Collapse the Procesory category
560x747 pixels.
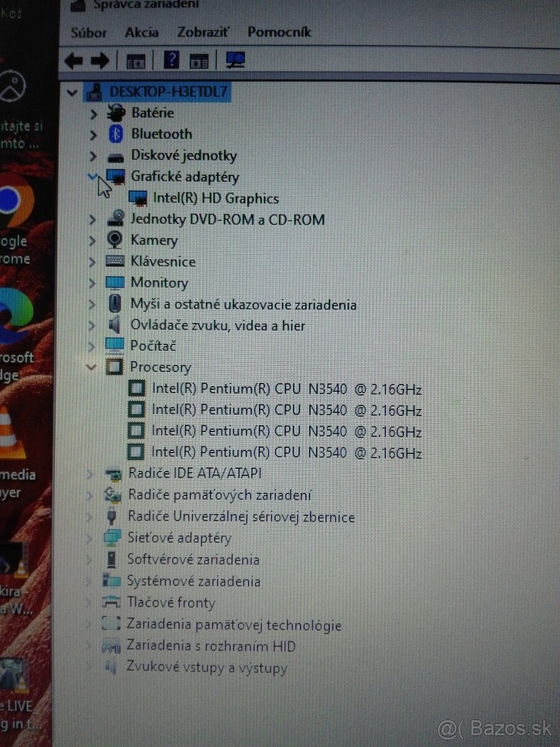(x=93, y=367)
